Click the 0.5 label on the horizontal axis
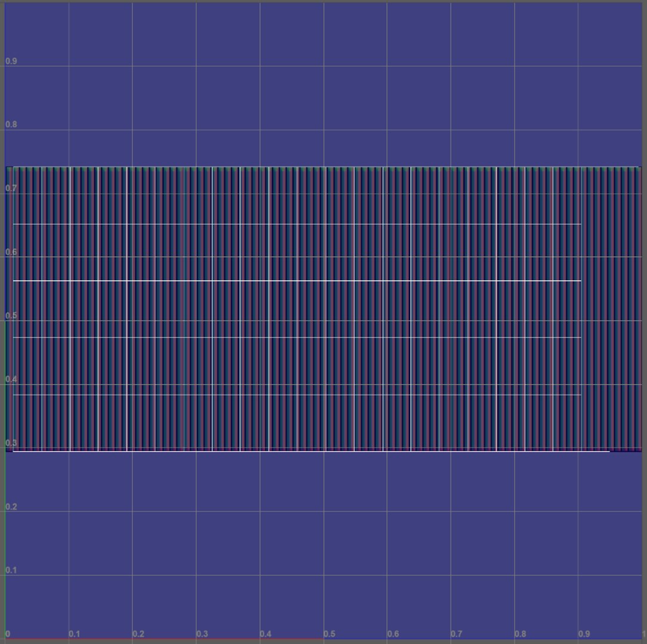This screenshot has width=647, height=644. 329,634
